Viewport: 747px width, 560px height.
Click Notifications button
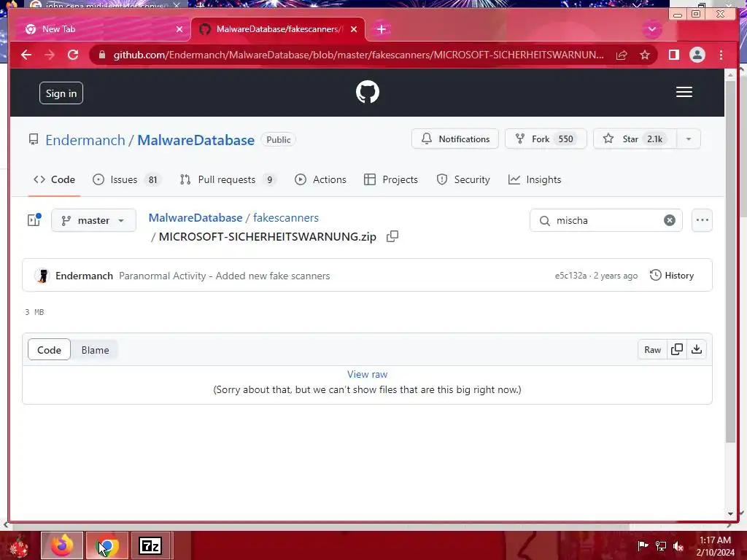455,139
